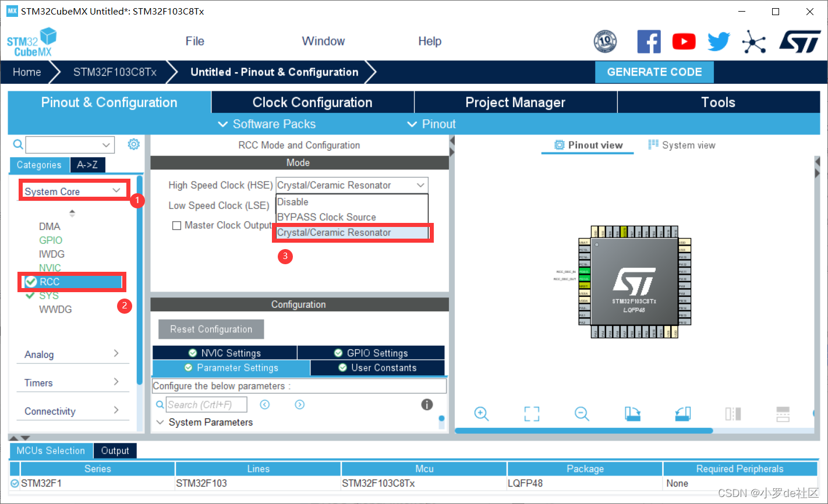Screen dimensions: 828x504
Task: Select the MCUs Selection tab
Action: (51, 450)
